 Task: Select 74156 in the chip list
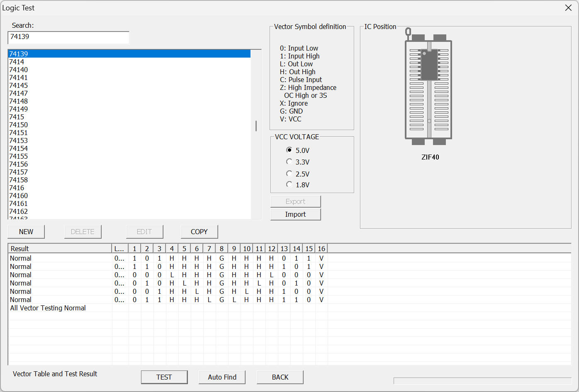[129, 164]
